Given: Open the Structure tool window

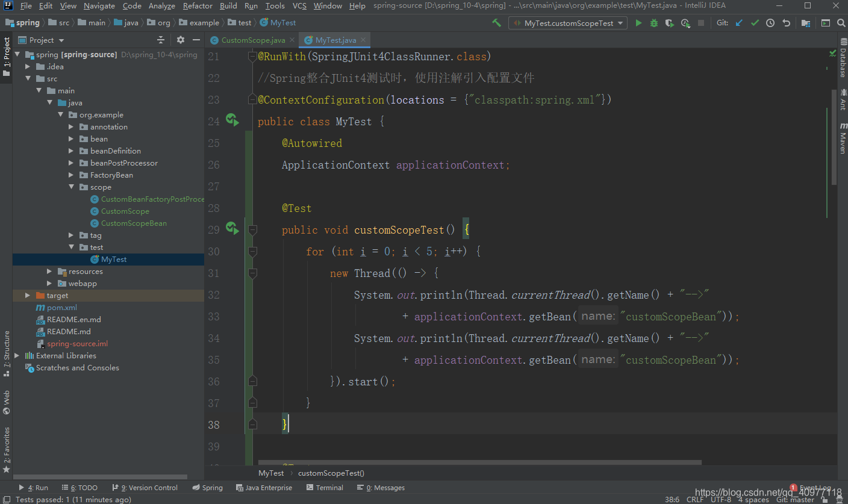Looking at the screenshot, I should [6, 354].
